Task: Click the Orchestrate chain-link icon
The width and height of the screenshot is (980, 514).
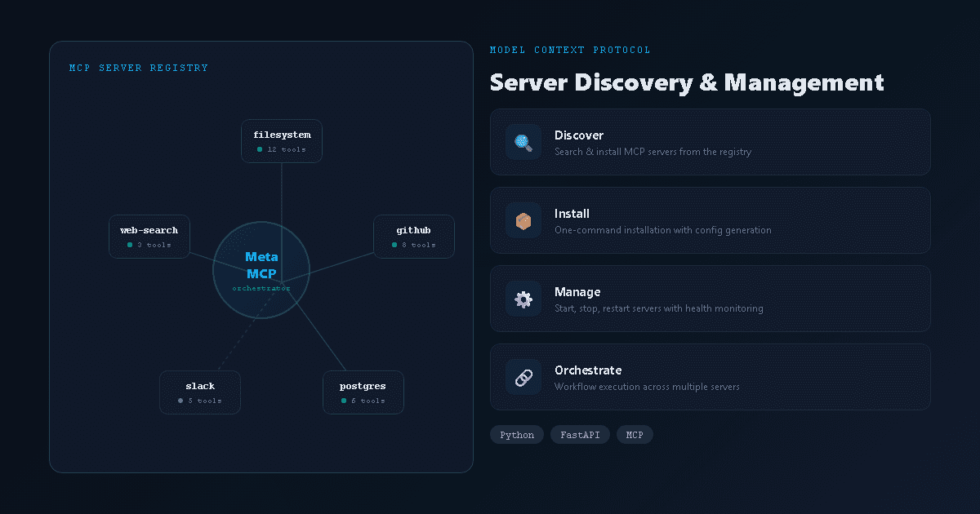Action: 523,376
